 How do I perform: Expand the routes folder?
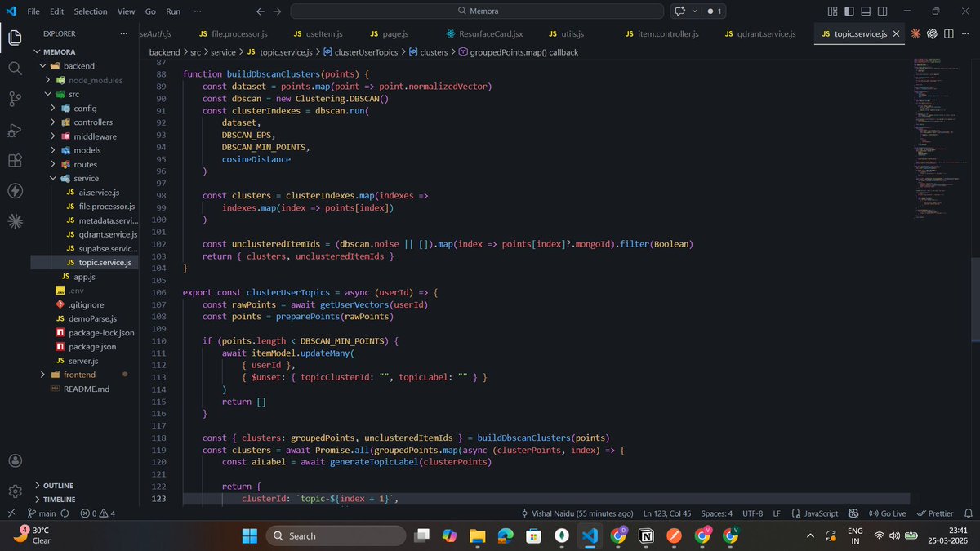click(53, 164)
